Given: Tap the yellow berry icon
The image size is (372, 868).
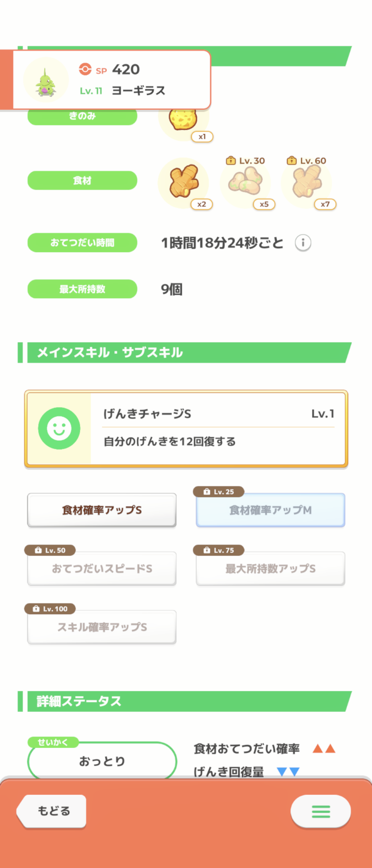Looking at the screenshot, I should click(x=183, y=119).
